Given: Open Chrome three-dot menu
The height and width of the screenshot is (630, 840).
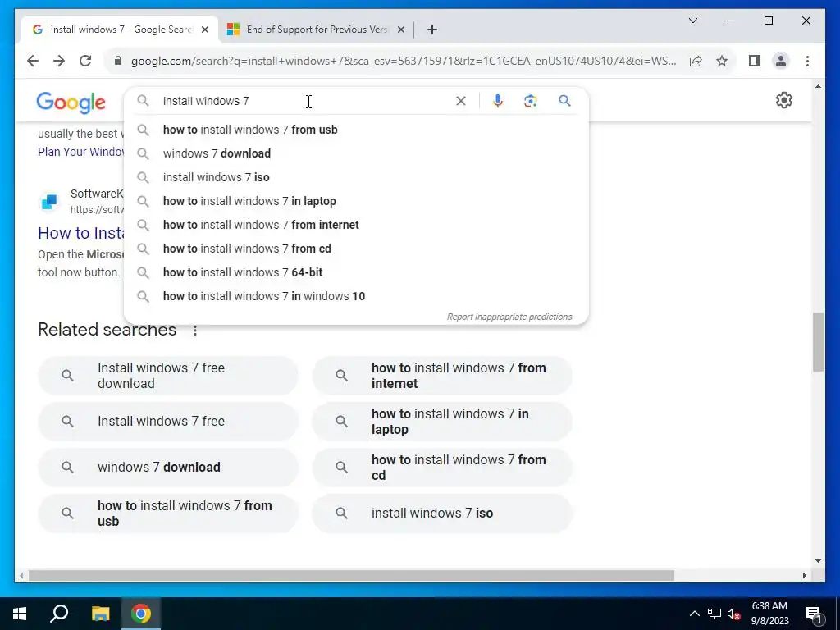Looking at the screenshot, I should (x=807, y=61).
